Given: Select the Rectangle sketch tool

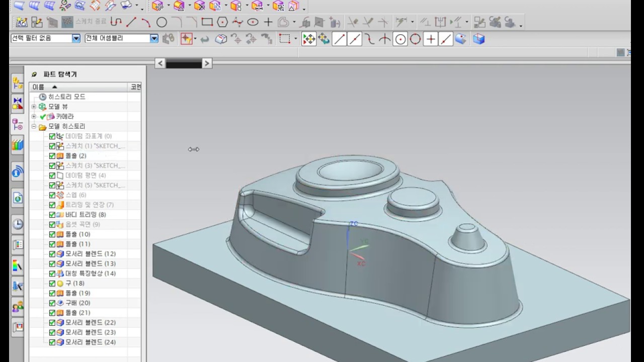Looking at the screenshot, I should click(x=207, y=22).
